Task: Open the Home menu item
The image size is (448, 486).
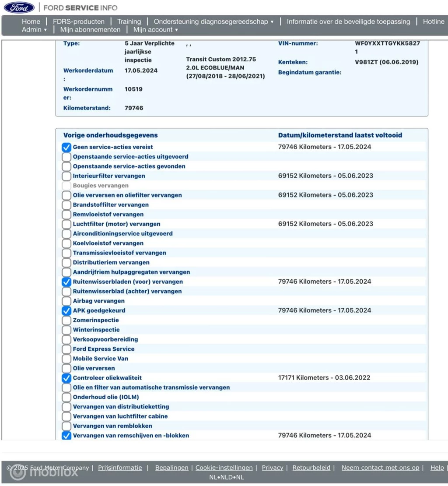Action: click(x=31, y=21)
